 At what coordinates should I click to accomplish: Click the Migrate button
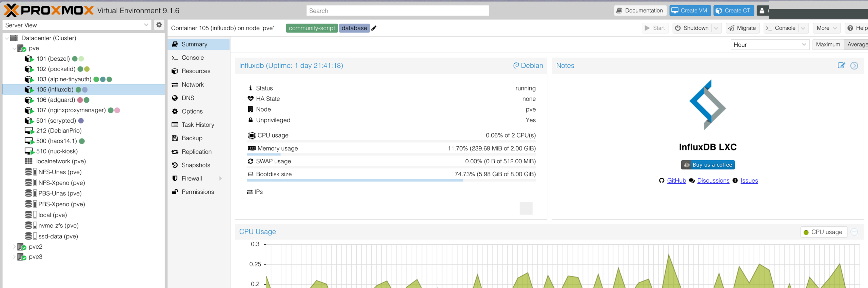pyautogui.click(x=743, y=28)
